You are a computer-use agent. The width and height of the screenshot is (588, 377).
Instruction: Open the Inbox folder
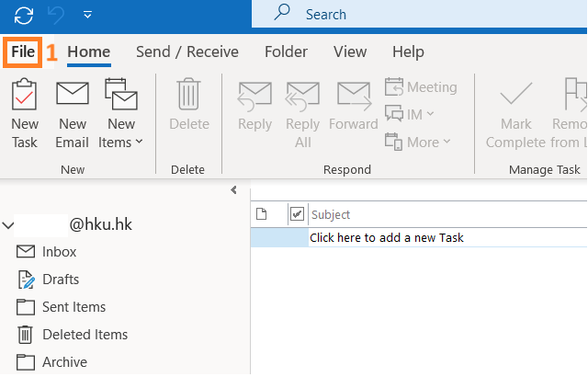46,252
